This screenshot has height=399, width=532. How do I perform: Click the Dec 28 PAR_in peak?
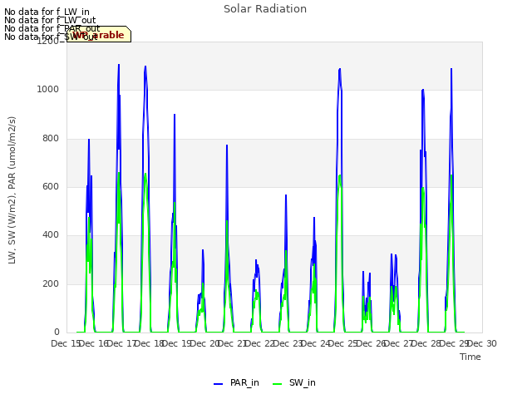[451, 69]
